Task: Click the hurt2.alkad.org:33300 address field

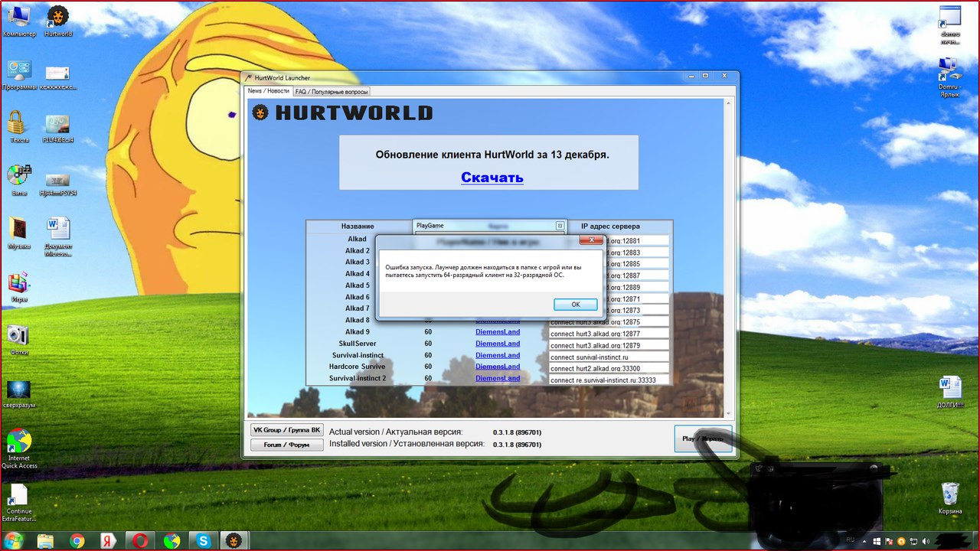Action: coord(609,369)
